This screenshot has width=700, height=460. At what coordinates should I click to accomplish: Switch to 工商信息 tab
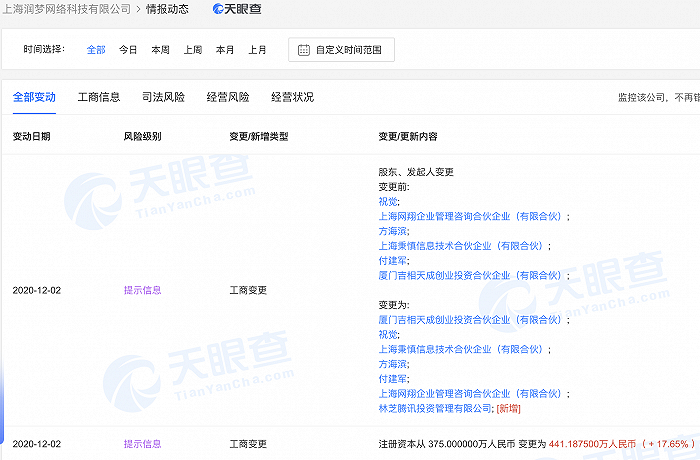[x=99, y=97]
